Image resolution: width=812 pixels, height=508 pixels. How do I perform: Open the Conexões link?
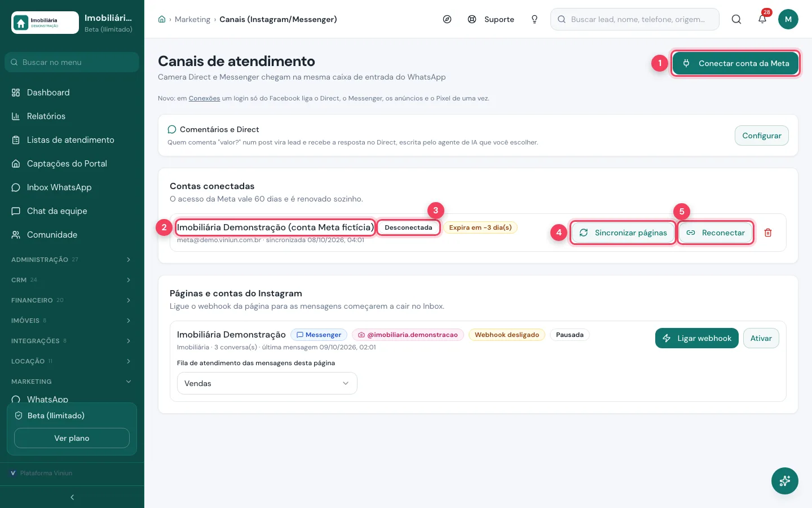pos(204,98)
